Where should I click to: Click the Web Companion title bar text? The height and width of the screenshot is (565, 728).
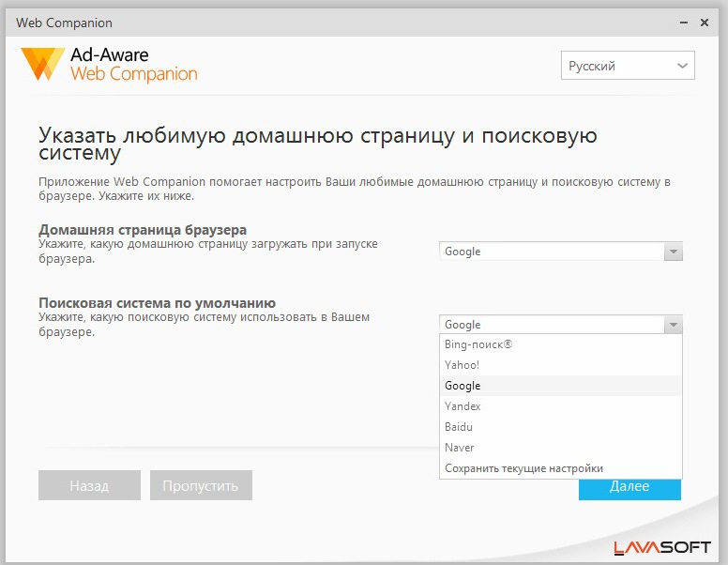coord(64,23)
